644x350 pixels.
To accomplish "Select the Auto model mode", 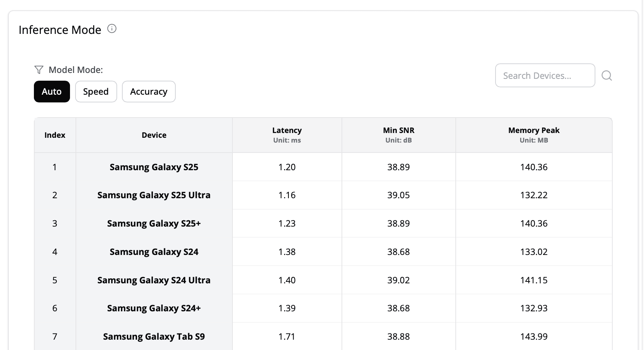I will pyautogui.click(x=52, y=91).
